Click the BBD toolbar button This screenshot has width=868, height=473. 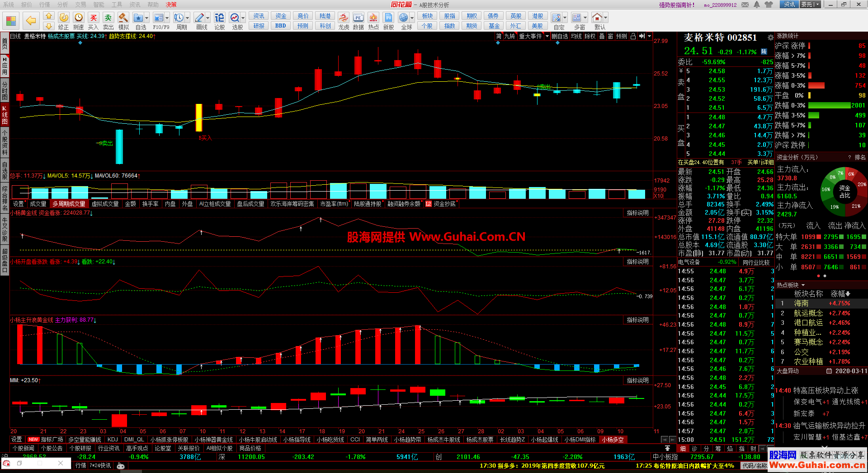tap(281, 26)
